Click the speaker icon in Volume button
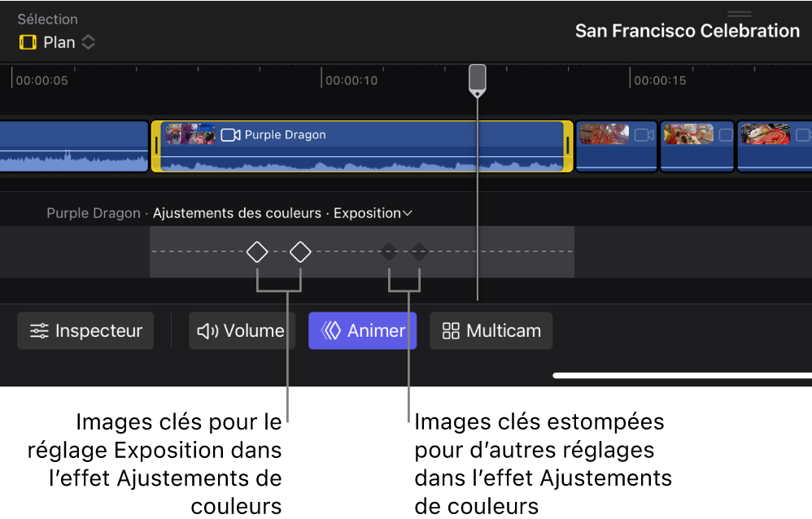Viewport: 812px width, 519px height. 207,330
